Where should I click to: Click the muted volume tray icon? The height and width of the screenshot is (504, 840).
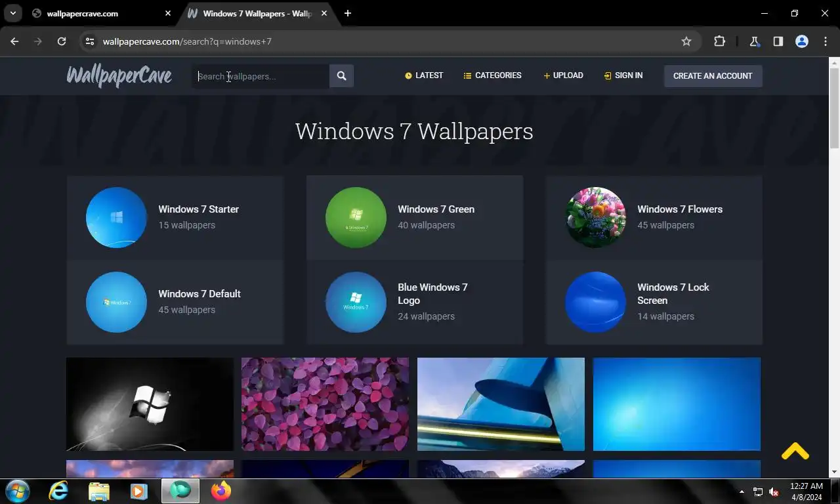click(774, 492)
